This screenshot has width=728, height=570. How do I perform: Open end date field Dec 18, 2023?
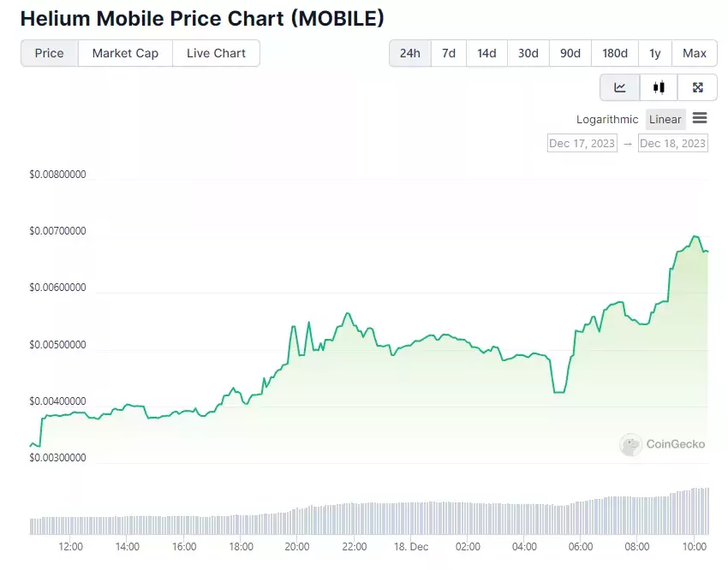click(x=672, y=143)
